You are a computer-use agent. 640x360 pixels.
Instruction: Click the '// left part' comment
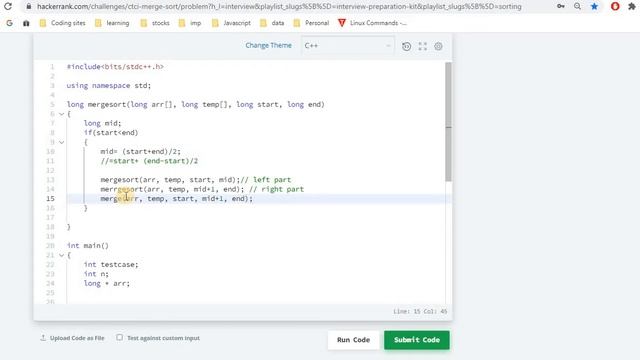[x=266, y=180]
